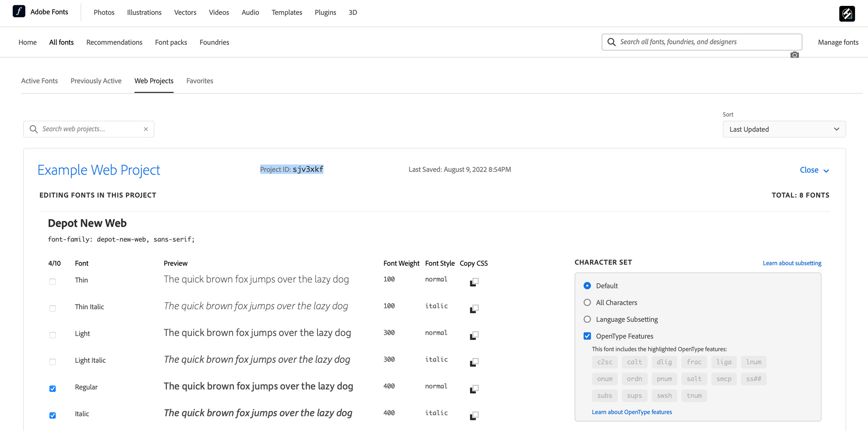
Task: Click the web projects search magnifier icon
Action: click(x=34, y=129)
